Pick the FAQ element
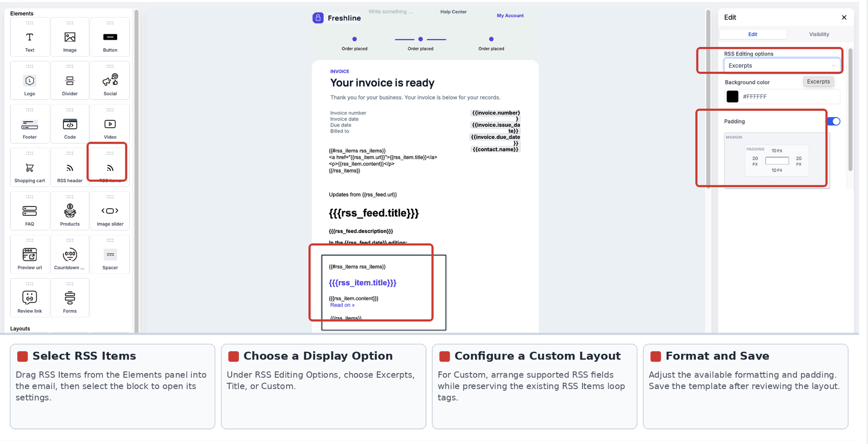The image size is (868, 444). (x=30, y=211)
